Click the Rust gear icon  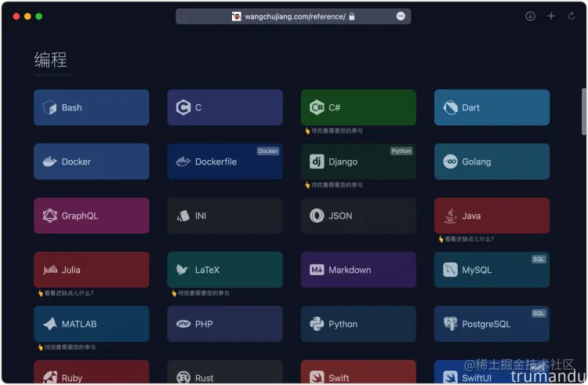[x=183, y=377]
